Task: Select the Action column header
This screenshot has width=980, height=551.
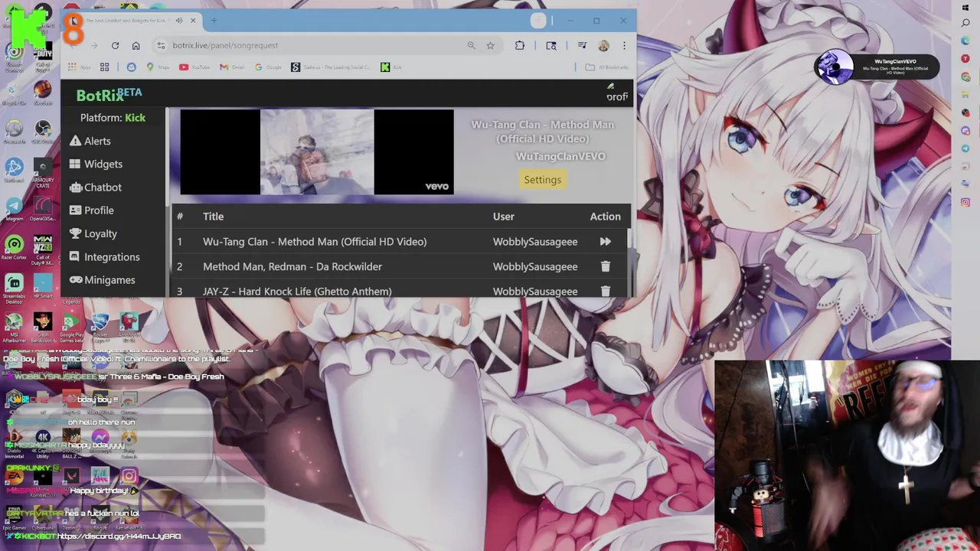Action: (x=605, y=217)
